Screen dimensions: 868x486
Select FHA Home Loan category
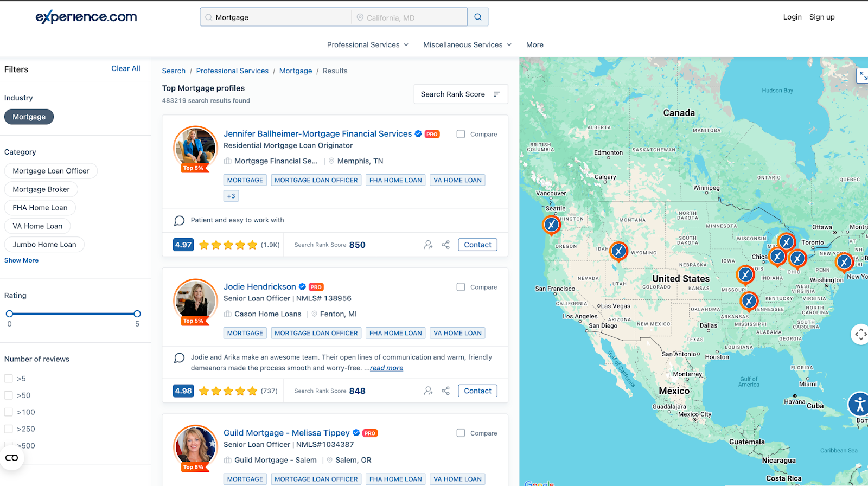[x=40, y=208]
